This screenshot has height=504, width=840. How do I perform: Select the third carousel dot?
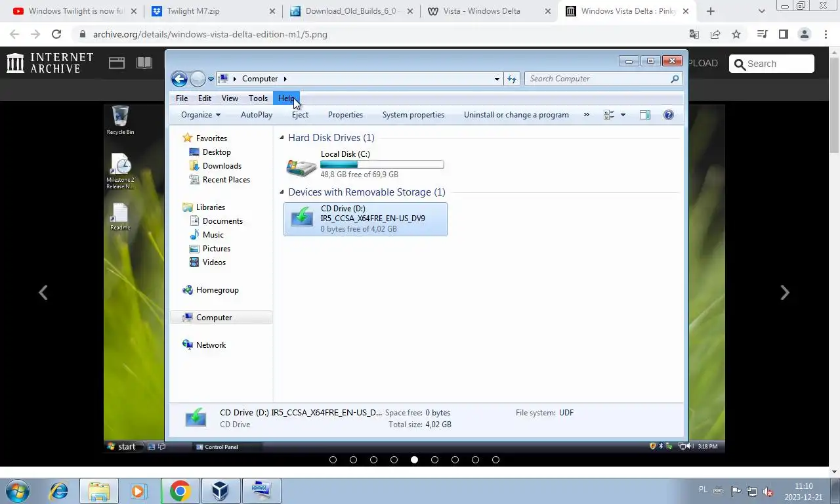(x=373, y=460)
